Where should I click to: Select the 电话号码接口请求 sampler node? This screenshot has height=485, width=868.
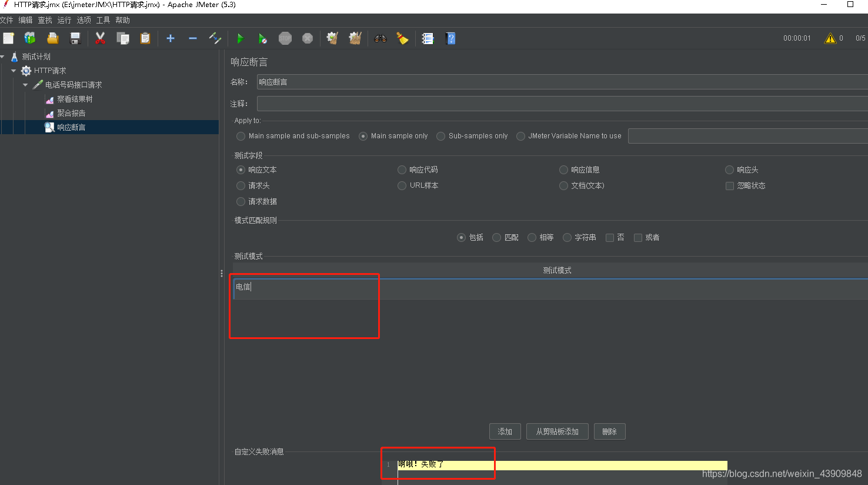pyautogui.click(x=74, y=85)
